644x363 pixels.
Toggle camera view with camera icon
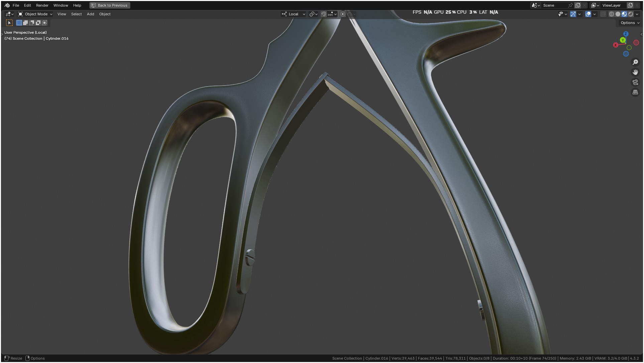click(635, 82)
